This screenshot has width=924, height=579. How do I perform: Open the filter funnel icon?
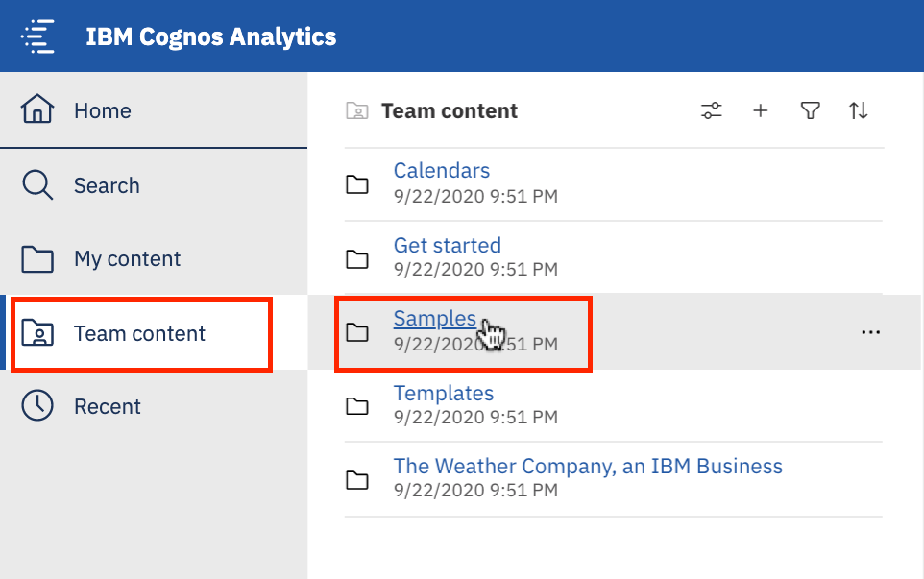click(x=811, y=110)
